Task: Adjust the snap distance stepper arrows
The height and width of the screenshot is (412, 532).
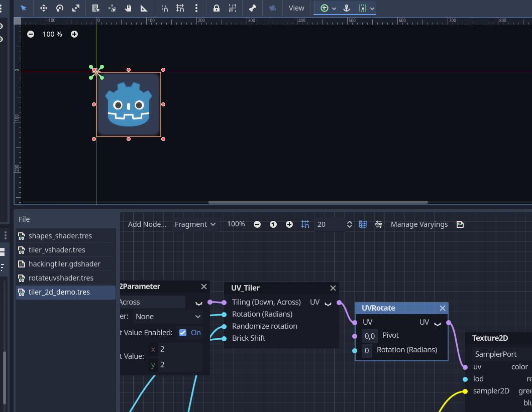Action: click(x=350, y=224)
